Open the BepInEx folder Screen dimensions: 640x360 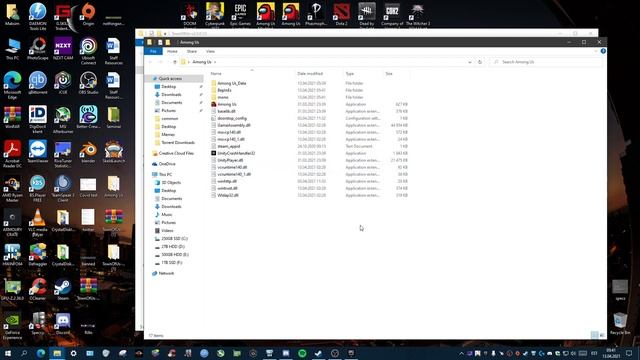click(x=224, y=90)
